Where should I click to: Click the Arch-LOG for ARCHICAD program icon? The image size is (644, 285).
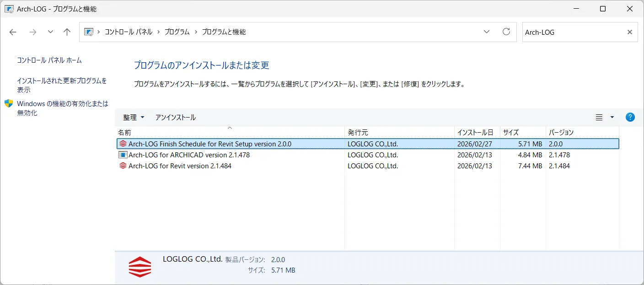pyautogui.click(x=123, y=155)
